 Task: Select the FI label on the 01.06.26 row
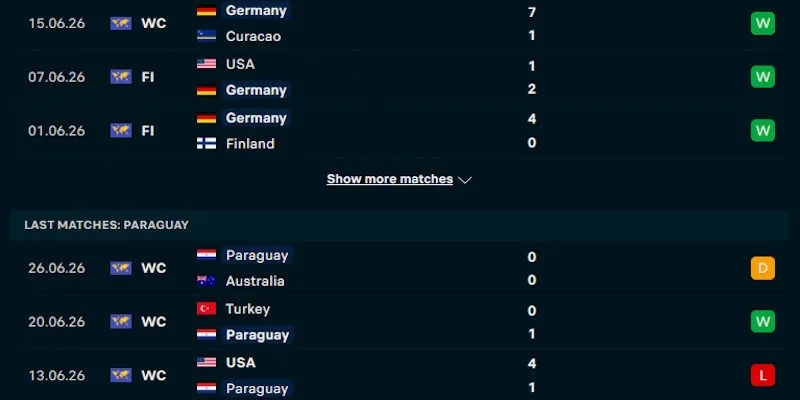pos(148,131)
